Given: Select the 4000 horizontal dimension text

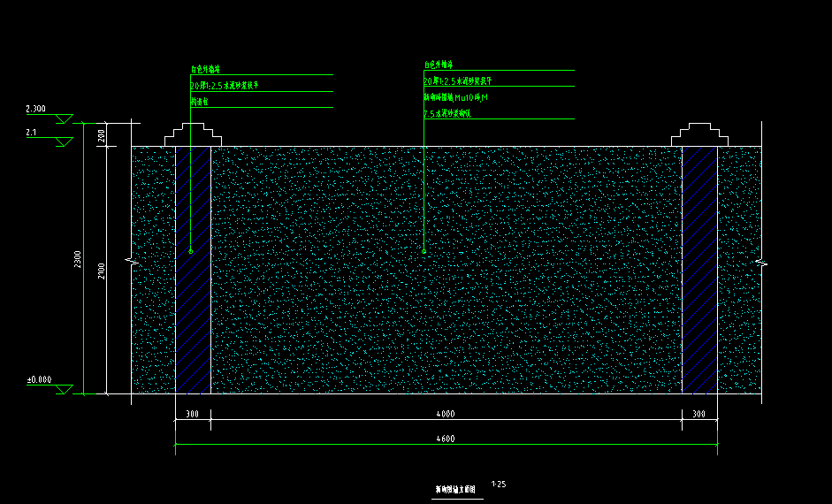Looking at the screenshot, I should (446, 414).
